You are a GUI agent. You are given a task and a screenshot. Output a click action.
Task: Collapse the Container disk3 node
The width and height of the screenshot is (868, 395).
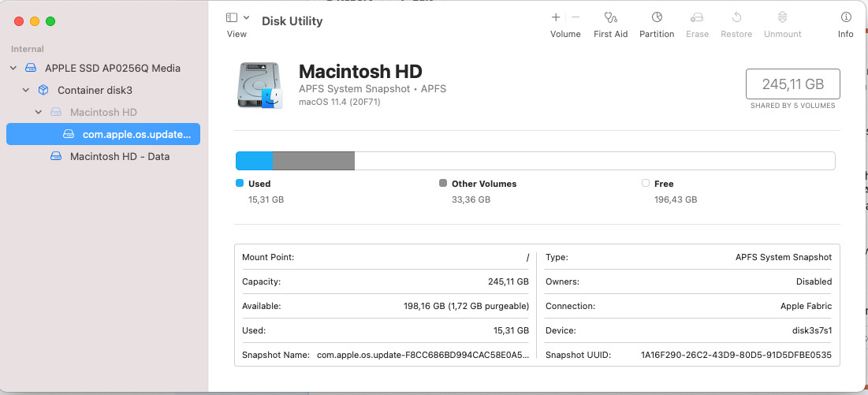[26, 90]
